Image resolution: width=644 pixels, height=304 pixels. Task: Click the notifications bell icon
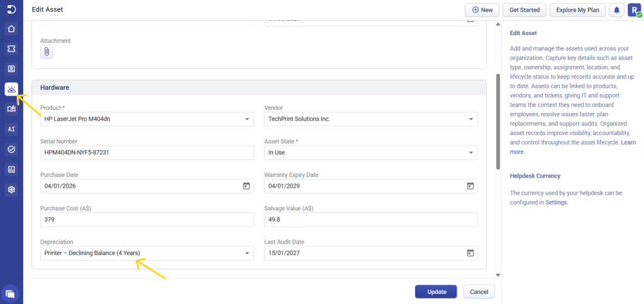616,10
